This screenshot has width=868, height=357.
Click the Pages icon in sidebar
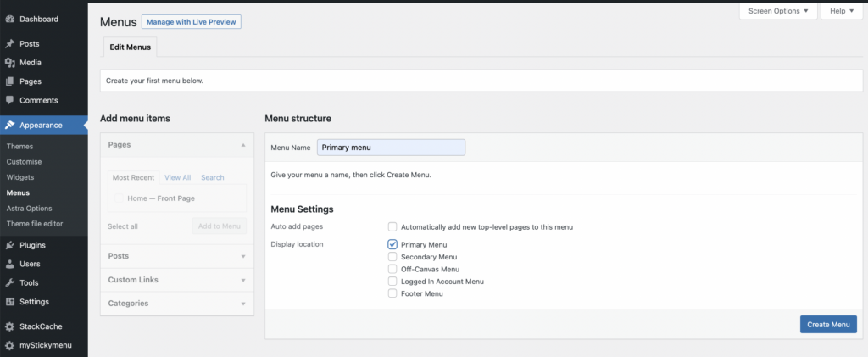click(9, 81)
